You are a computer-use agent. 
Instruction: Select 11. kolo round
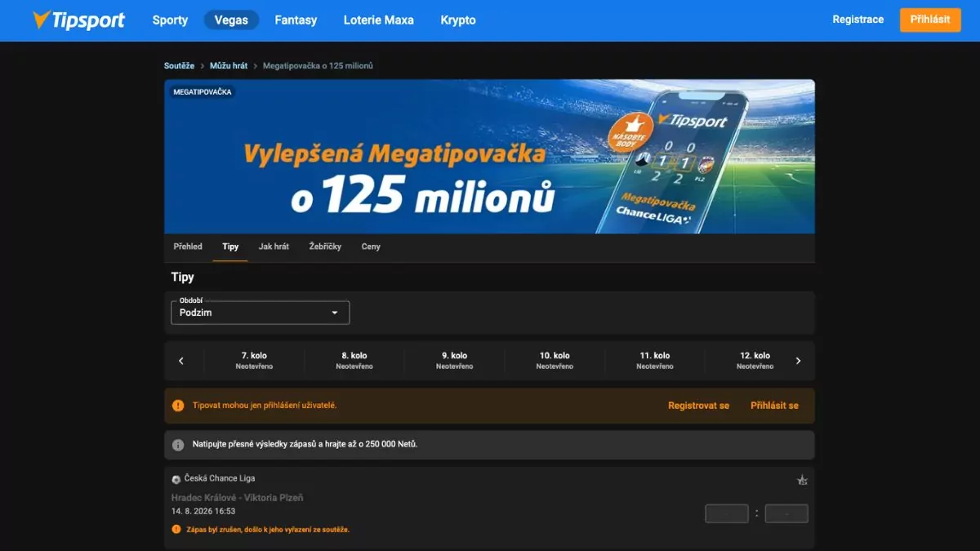point(655,361)
